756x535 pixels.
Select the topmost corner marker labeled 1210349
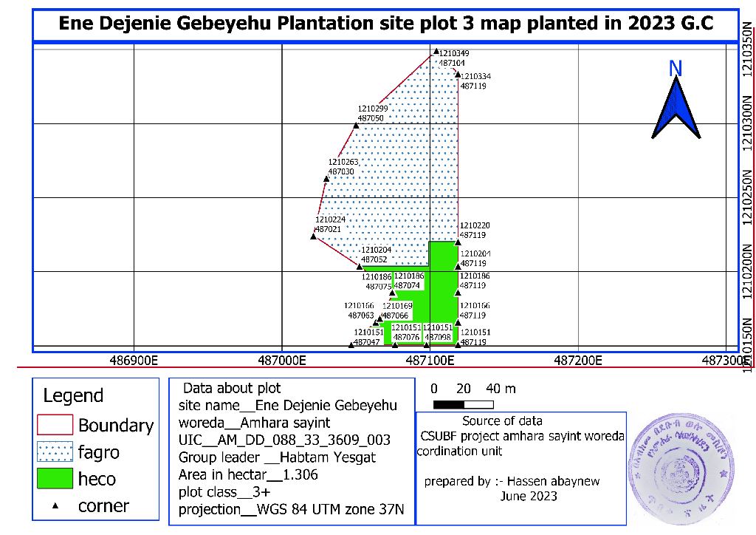point(436,51)
